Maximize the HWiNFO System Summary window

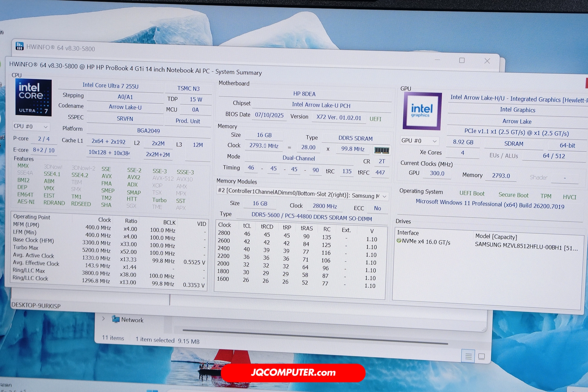click(x=462, y=60)
